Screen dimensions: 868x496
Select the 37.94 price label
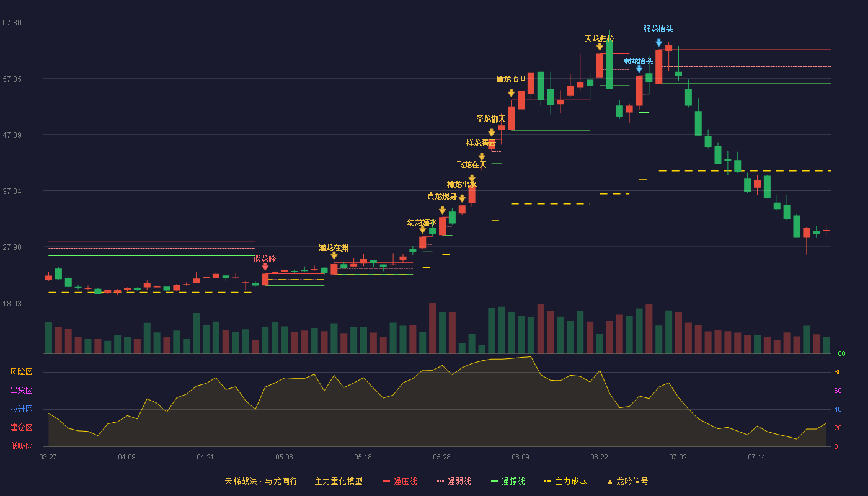pyautogui.click(x=12, y=192)
